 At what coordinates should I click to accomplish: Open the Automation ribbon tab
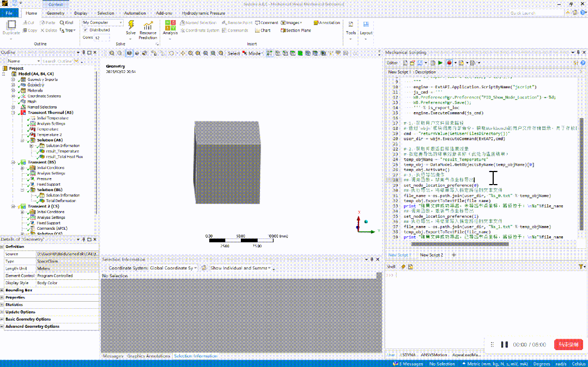(x=135, y=13)
